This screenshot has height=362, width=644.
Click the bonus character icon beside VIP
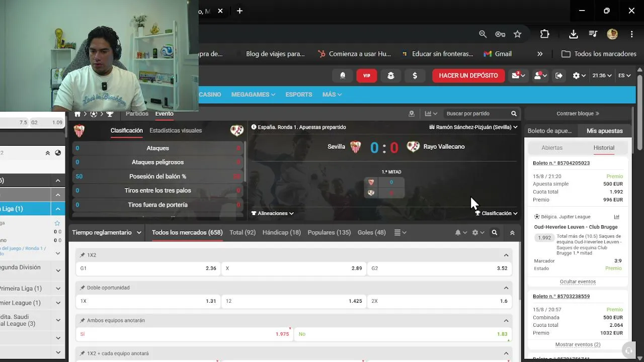[391, 75]
